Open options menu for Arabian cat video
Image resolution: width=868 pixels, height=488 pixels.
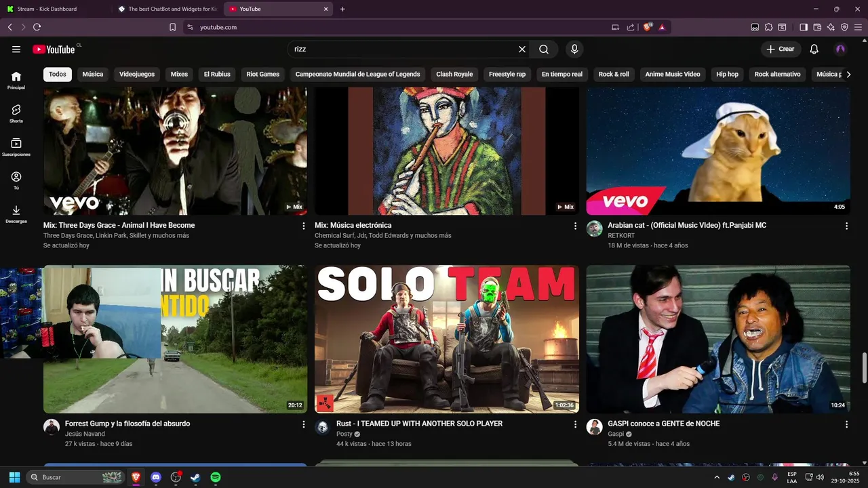point(846,226)
